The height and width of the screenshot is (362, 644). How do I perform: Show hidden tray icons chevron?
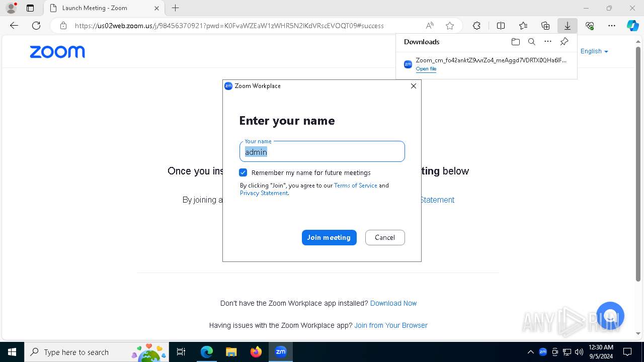point(531,352)
